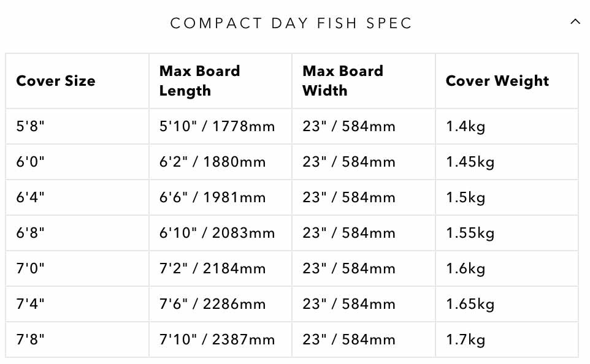Click the 1.55kg cover weight cell
Screen dimensions: 590x364
click(x=470, y=233)
